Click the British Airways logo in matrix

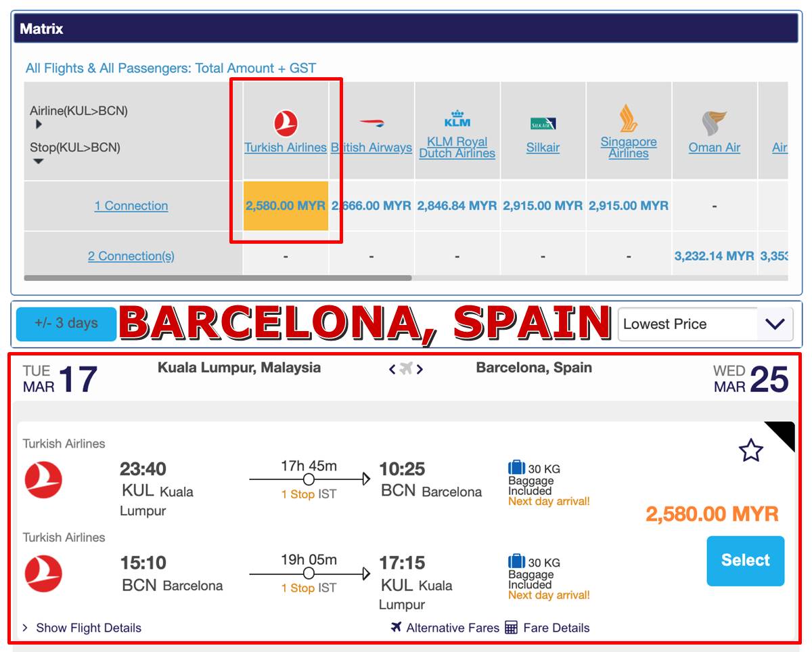coord(371,123)
